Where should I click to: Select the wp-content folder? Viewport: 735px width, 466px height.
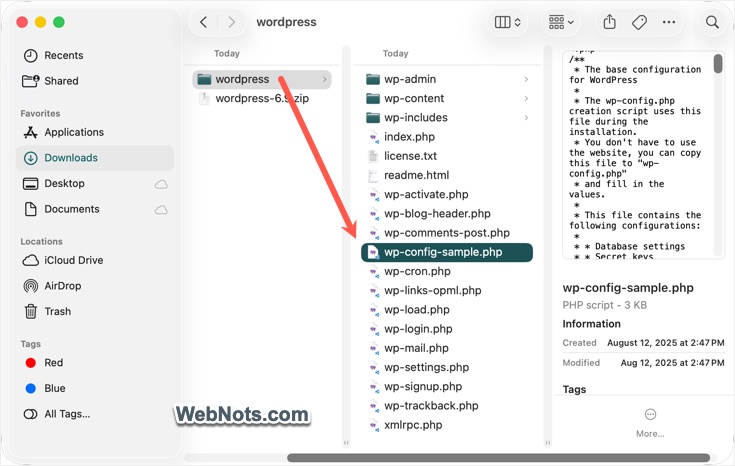pyautogui.click(x=447, y=98)
